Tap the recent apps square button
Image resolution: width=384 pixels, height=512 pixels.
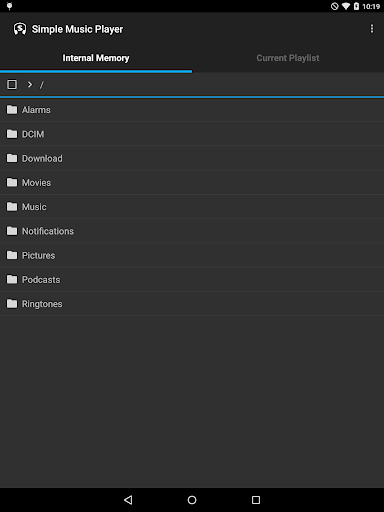(256, 500)
